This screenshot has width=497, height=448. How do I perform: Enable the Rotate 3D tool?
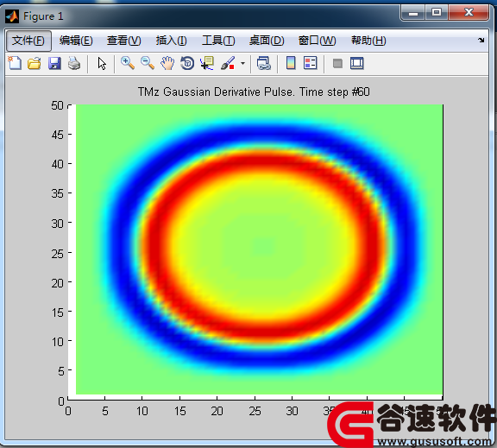(x=187, y=63)
